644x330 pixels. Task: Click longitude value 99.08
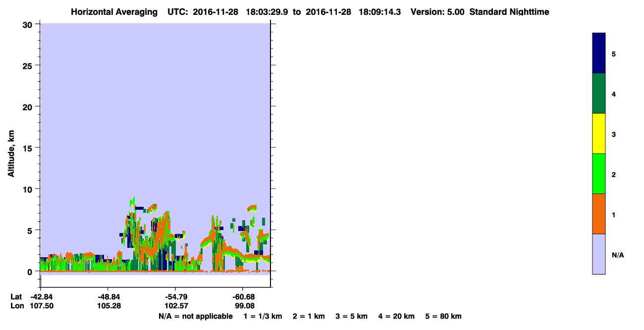click(x=244, y=306)
